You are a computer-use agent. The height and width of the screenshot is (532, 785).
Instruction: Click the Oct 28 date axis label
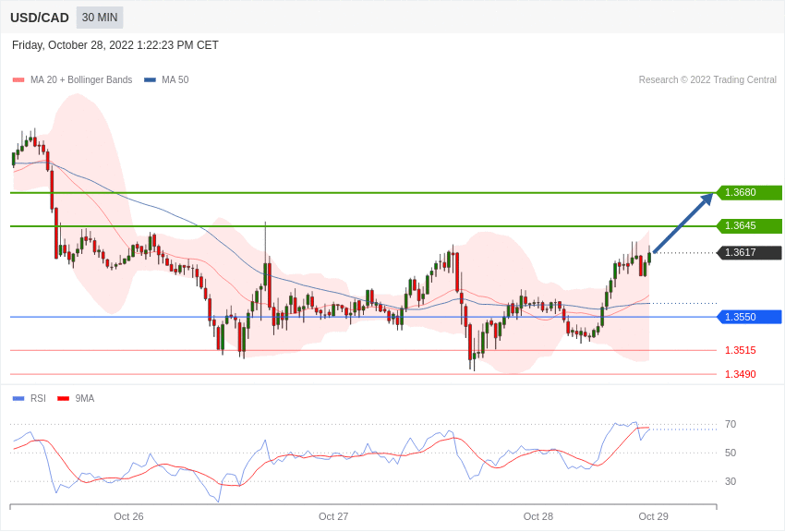pyautogui.click(x=538, y=516)
